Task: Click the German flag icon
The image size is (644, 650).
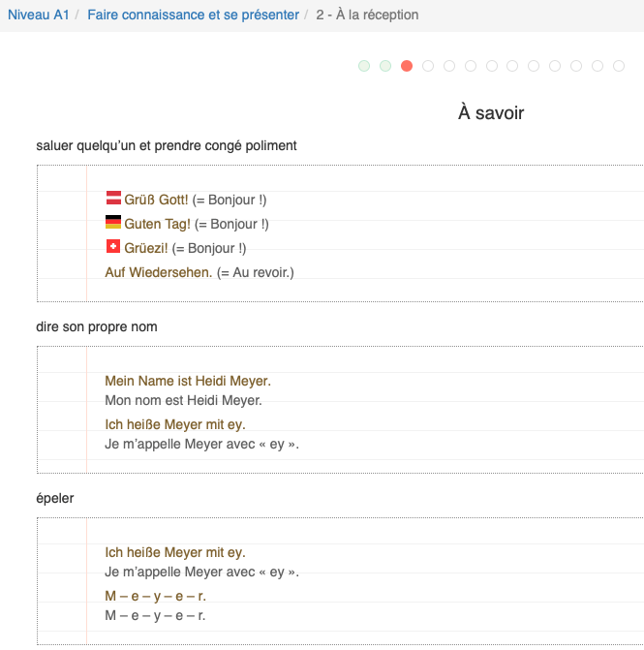Action: pos(113,223)
